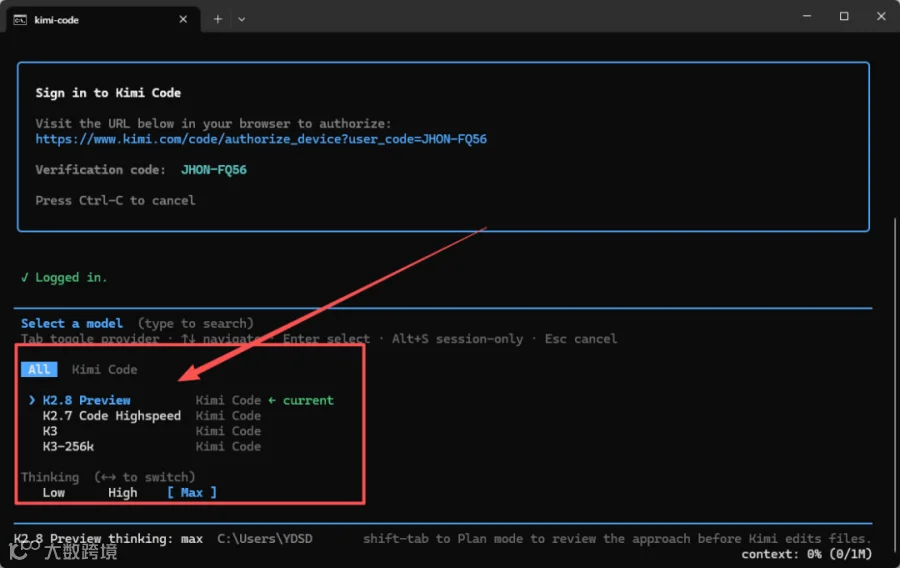Open the Kimi authorize device URL
This screenshot has height=568, width=900.
[x=261, y=139]
